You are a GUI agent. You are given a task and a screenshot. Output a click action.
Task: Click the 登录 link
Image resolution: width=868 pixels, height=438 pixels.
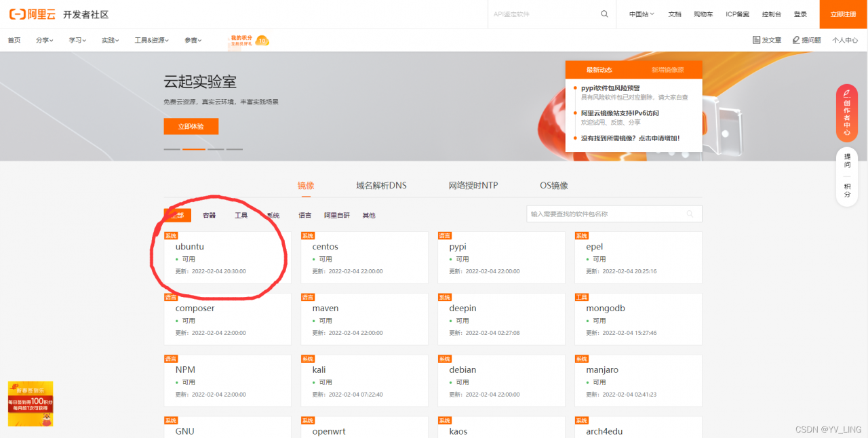(x=800, y=14)
